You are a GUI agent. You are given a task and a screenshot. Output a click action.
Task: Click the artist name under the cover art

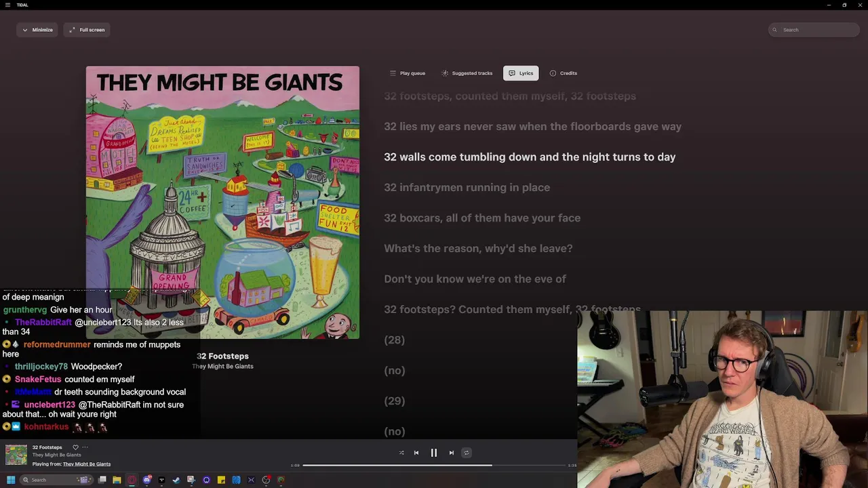pyautogui.click(x=222, y=366)
